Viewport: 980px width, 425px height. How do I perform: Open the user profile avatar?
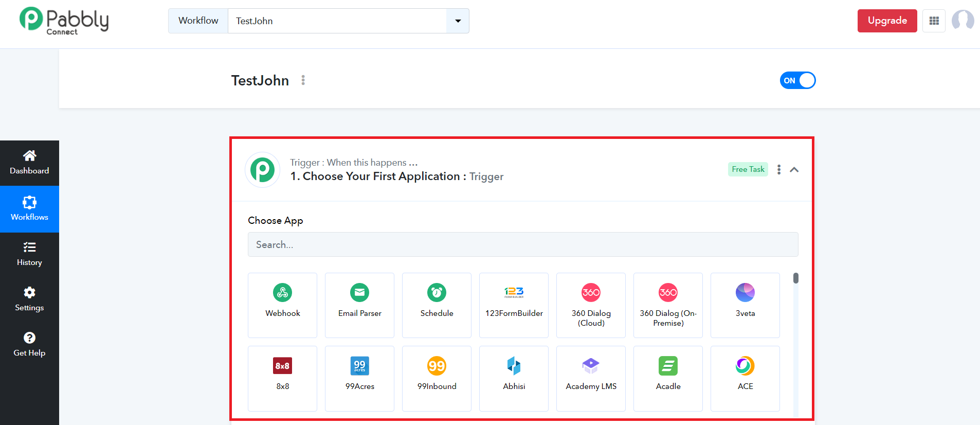click(963, 21)
